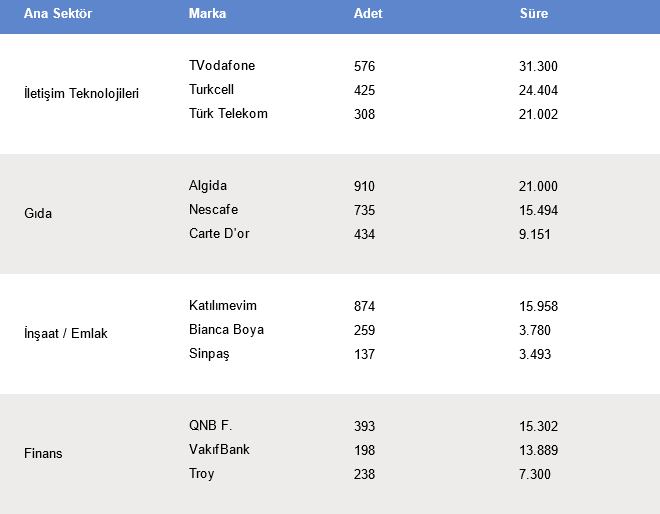Click the 31.300 Süre value

pos(539,67)
